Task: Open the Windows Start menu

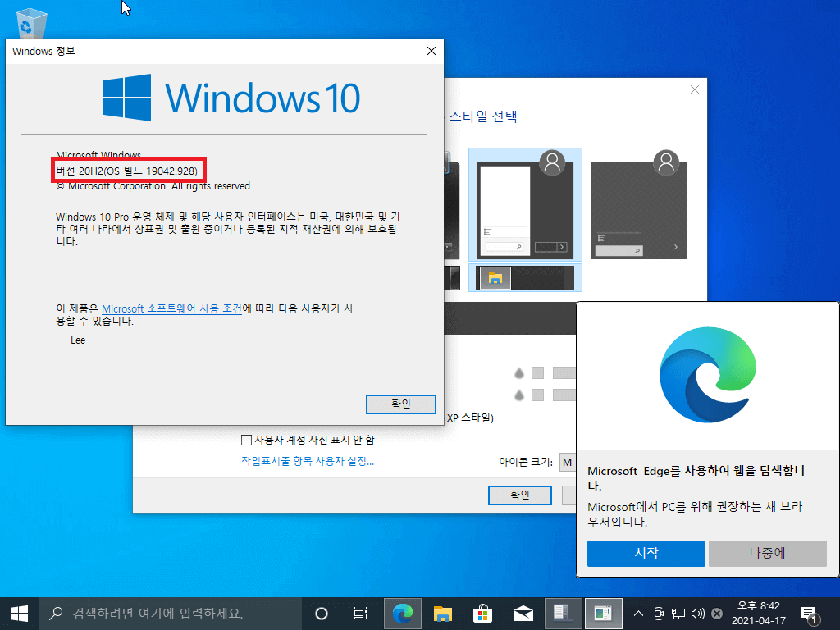Action: pos(20,614)
